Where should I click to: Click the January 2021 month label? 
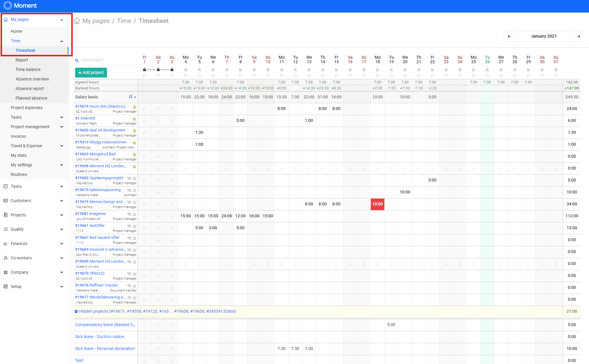544,36
